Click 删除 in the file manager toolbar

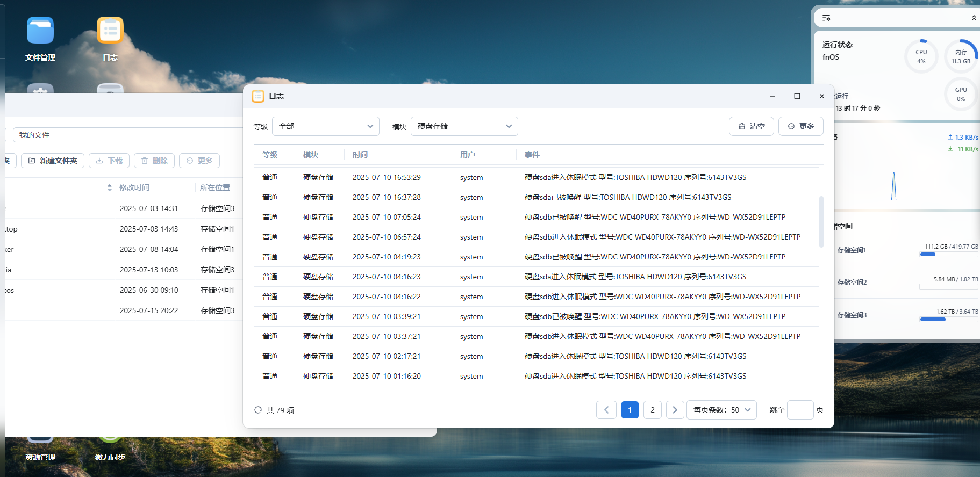[154, 161]
